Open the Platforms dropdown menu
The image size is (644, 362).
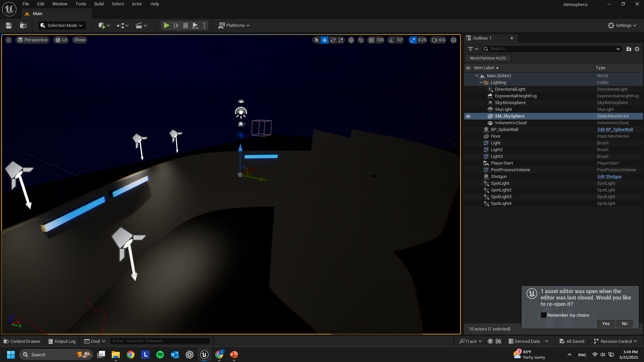[234, 26]
